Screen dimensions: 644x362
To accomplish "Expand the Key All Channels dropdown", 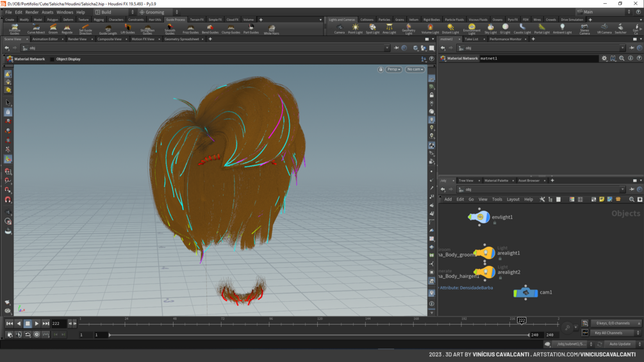I will tap(611, 333).
